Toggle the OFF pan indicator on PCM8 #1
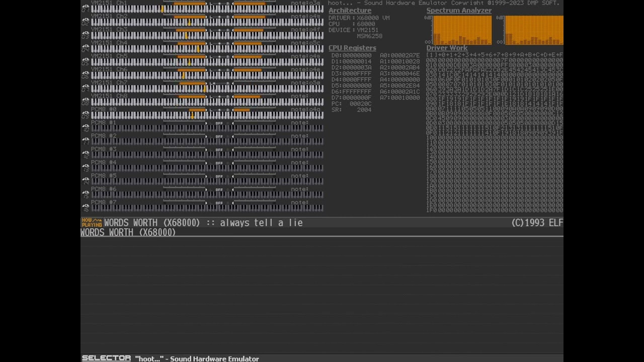 pyautogui.click(x=219, y=123)
